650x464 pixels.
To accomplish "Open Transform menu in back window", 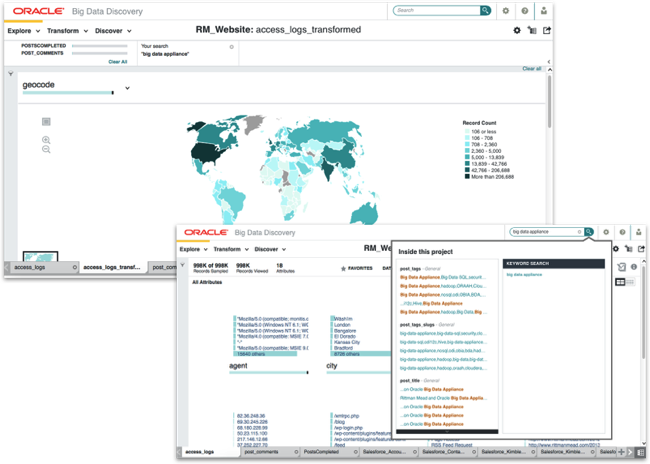I will point(68,31).
